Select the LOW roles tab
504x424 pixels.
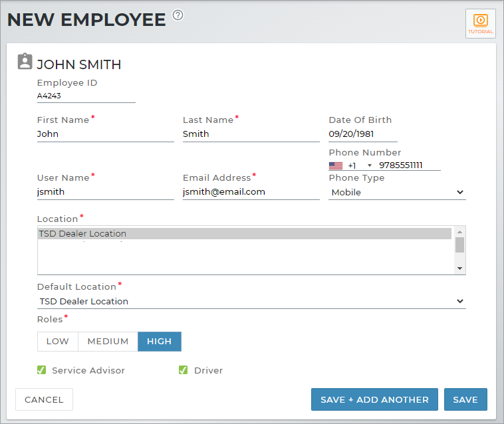(x=57, y=342)
